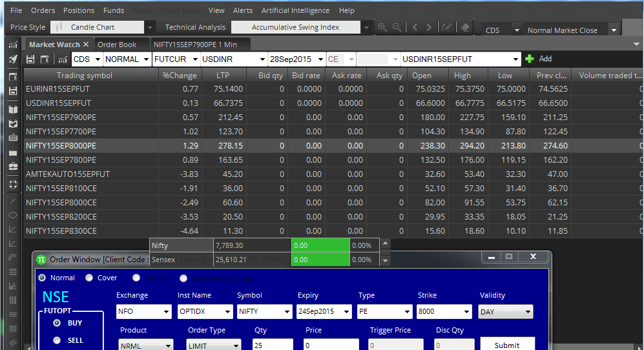Open the Validity DAY dropdown
The width and height of the screenshot is (644, 350).
tap(528, 312)
